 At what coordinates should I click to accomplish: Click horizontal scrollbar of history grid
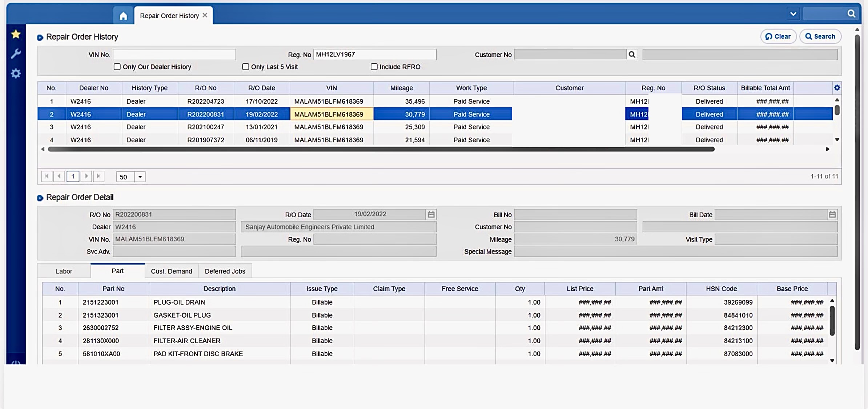click(x=381, y=149)
